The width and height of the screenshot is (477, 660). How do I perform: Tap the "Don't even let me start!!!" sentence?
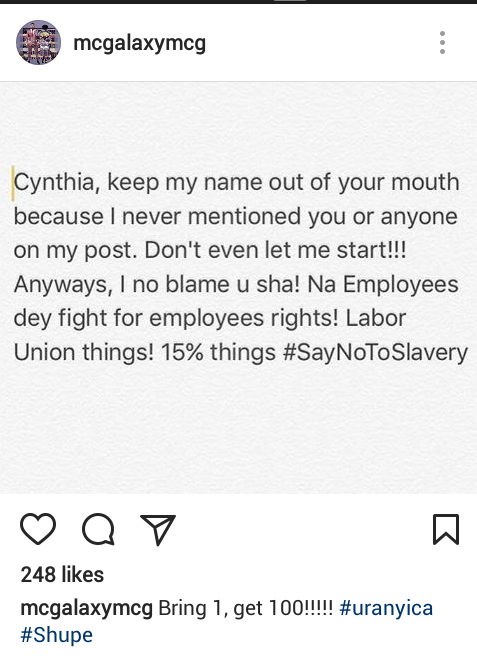[x=275, y=250]
